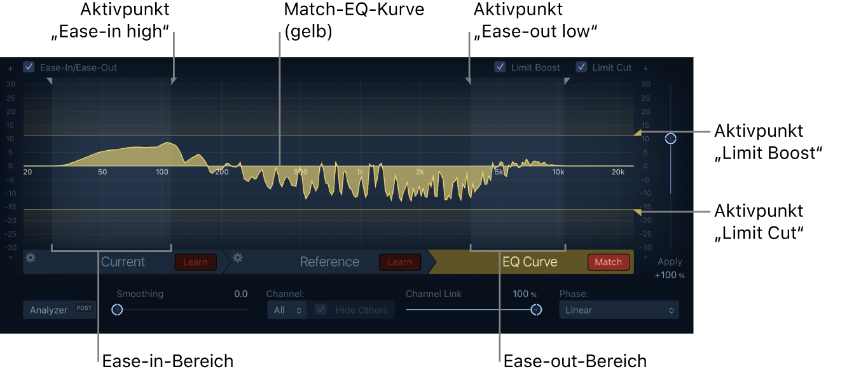
Task: Click the ease marker near 5 kHz on the ruler
Action: coord(469,81)
